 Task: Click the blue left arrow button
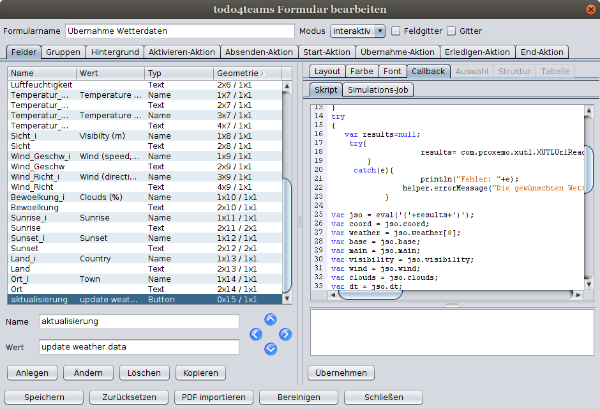[256, 334]
